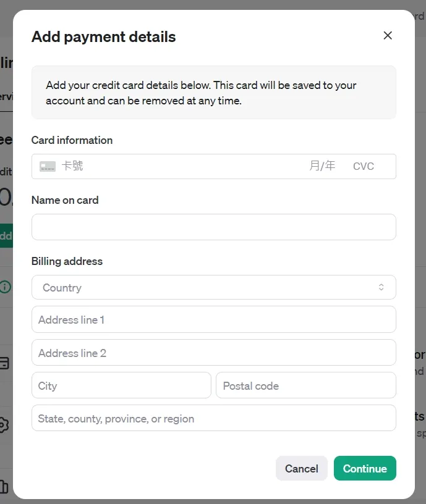
Task: Click the bottom-left sidebar icon
Action: click(x=4, y=487)
